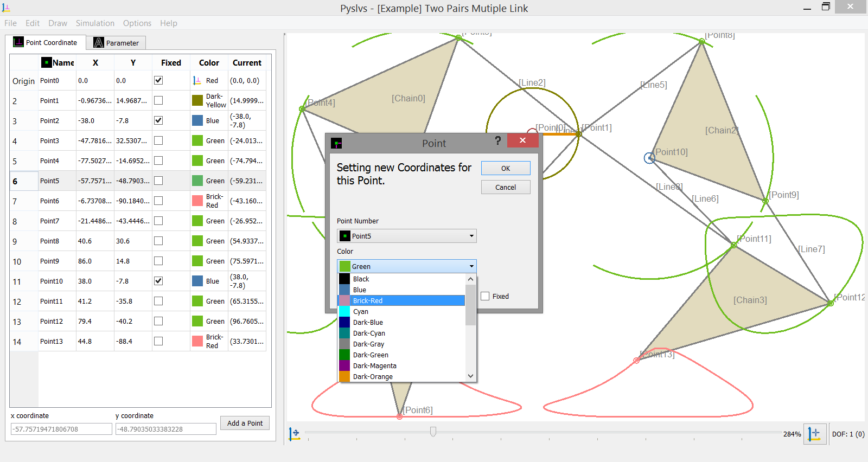Click Point12 name cell in table
The image size is (868, 462).
coord(57,321)
